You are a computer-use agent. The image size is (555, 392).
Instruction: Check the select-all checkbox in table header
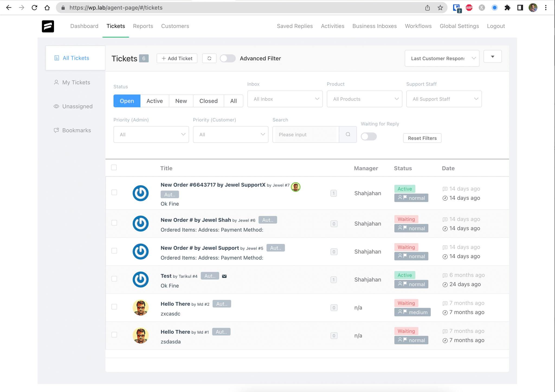[114, 168]
